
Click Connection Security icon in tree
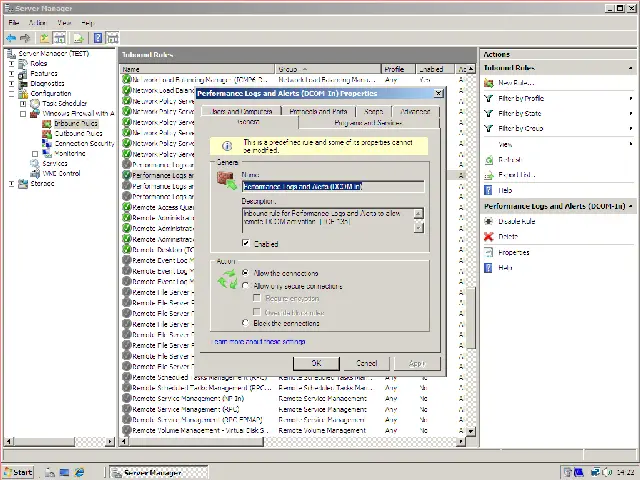[x=47, y=143]
